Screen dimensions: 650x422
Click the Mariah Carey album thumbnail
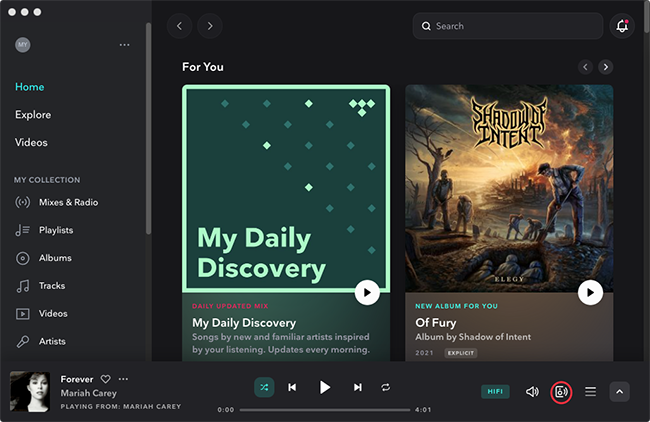pos(30,392)
